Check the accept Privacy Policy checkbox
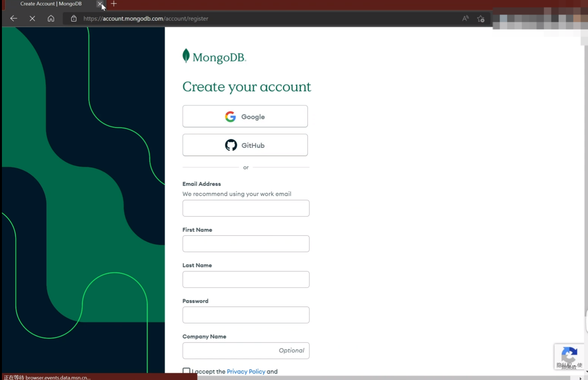The height and width of the screenshot is (380, 588). 186,371
